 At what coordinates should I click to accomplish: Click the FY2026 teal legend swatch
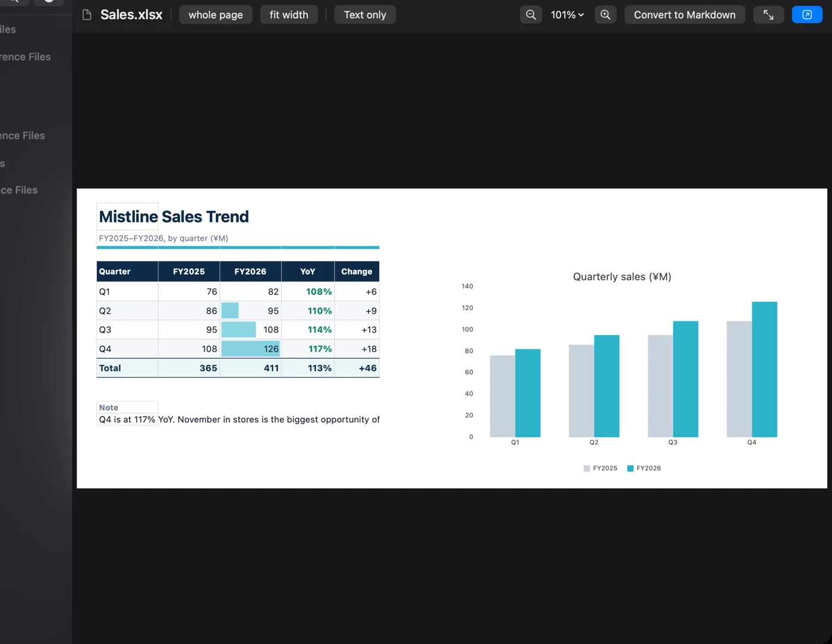coord(631,468)
